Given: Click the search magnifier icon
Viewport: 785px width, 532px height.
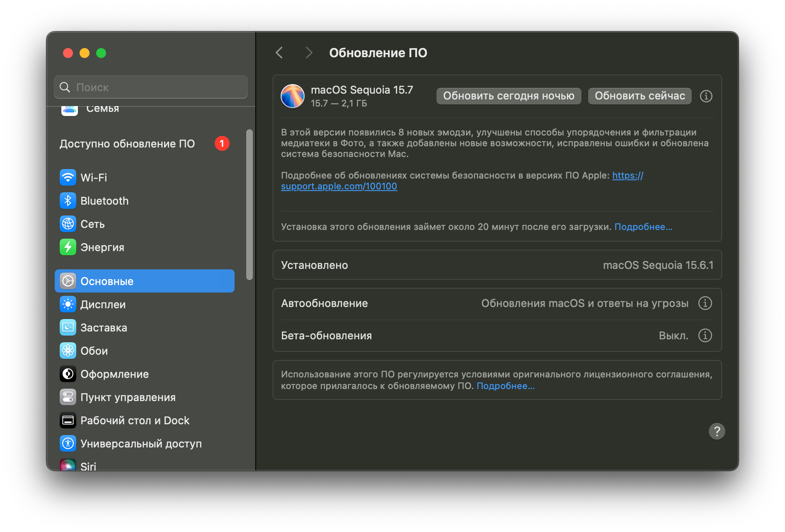Looking at the screenshot, I should [x=65, y=87].
